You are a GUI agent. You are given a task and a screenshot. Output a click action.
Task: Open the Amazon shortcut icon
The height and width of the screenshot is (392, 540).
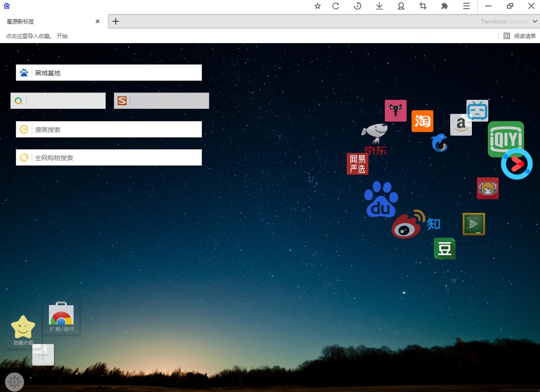coord(461,125)
